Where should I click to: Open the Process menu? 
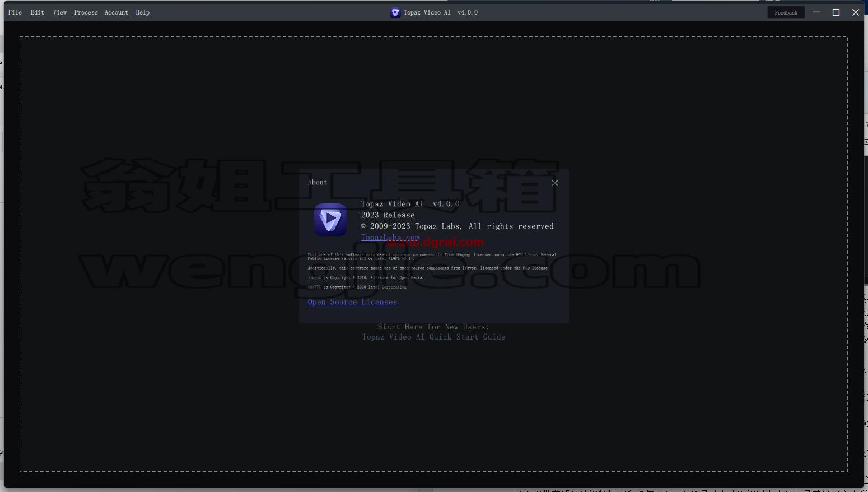[x=86, y=12]
